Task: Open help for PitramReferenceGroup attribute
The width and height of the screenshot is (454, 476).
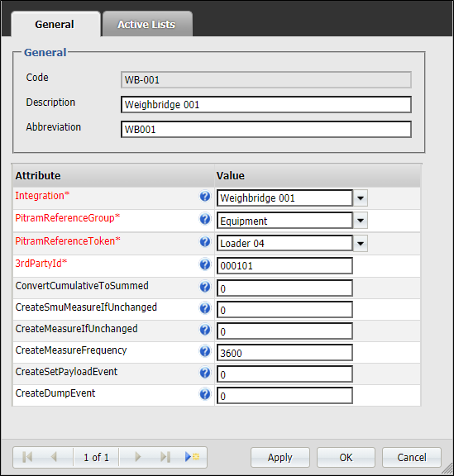Action: tap(205, 219)
